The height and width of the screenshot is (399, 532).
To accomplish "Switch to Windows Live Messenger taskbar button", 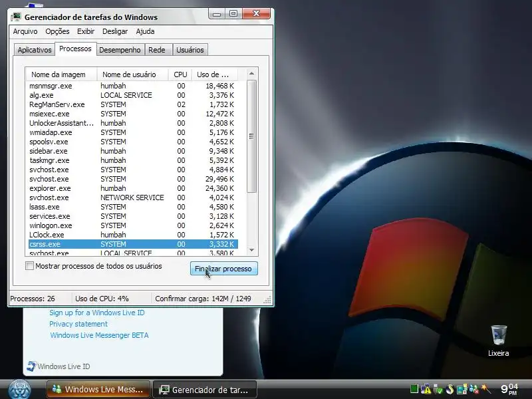I will 98,389.
